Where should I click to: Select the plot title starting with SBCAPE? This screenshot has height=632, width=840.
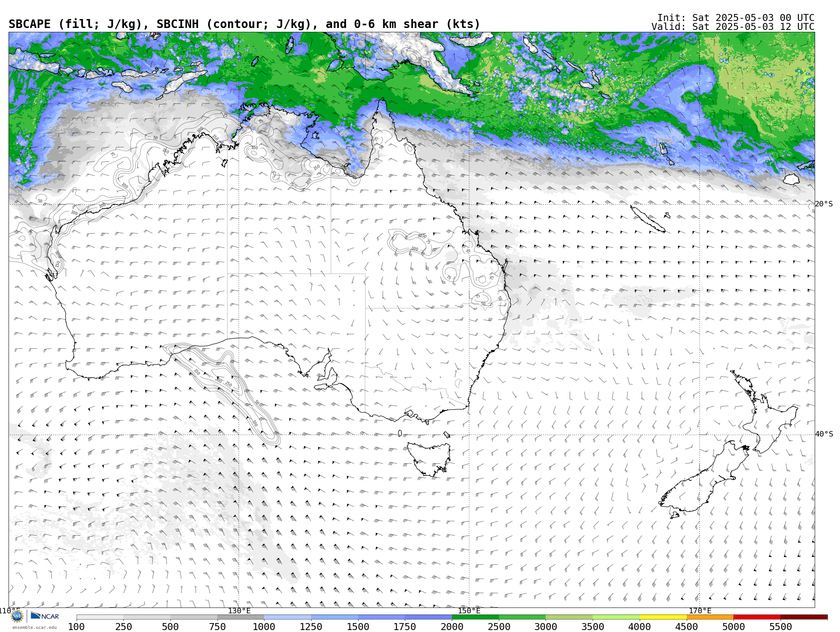point(244,24)
